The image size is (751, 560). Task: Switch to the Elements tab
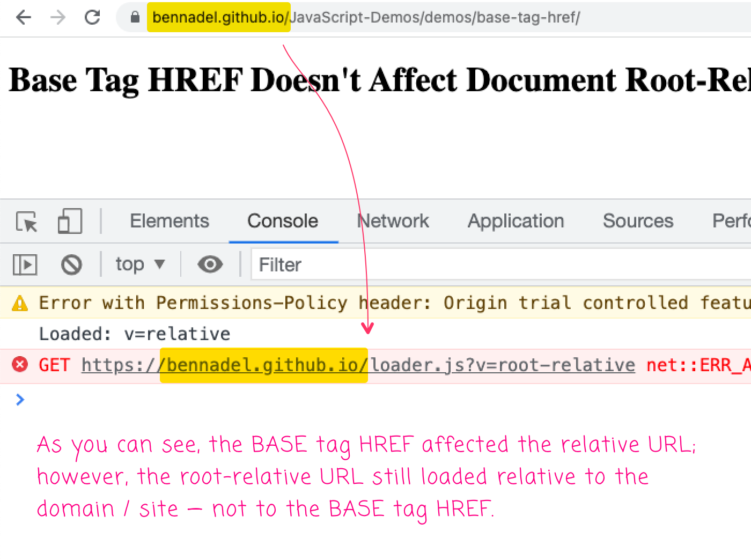point(170,221)
